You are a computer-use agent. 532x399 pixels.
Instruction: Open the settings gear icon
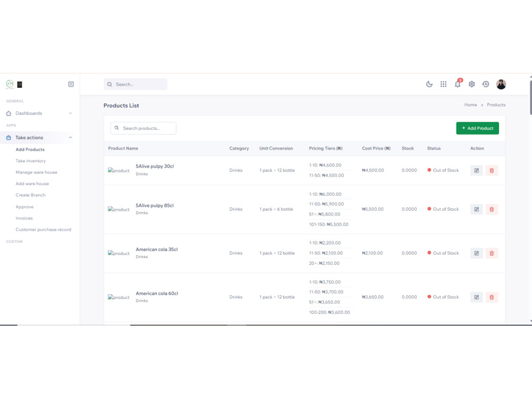(471, 84)
